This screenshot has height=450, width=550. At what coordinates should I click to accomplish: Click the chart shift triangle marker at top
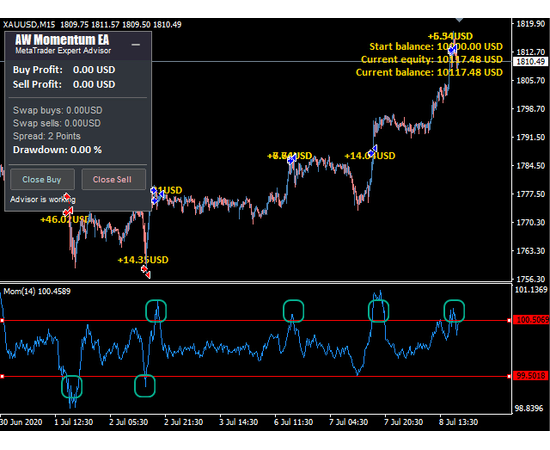click(x=459, y=20)
